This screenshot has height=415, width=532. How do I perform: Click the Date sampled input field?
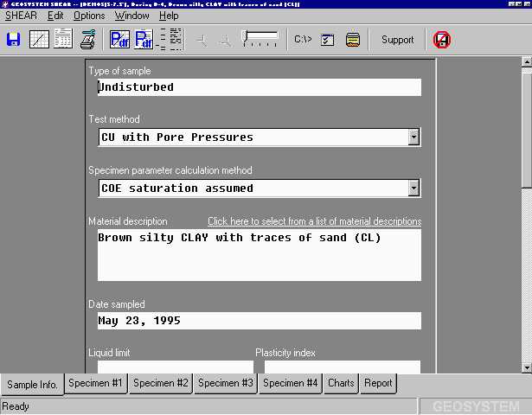point(259,321)
